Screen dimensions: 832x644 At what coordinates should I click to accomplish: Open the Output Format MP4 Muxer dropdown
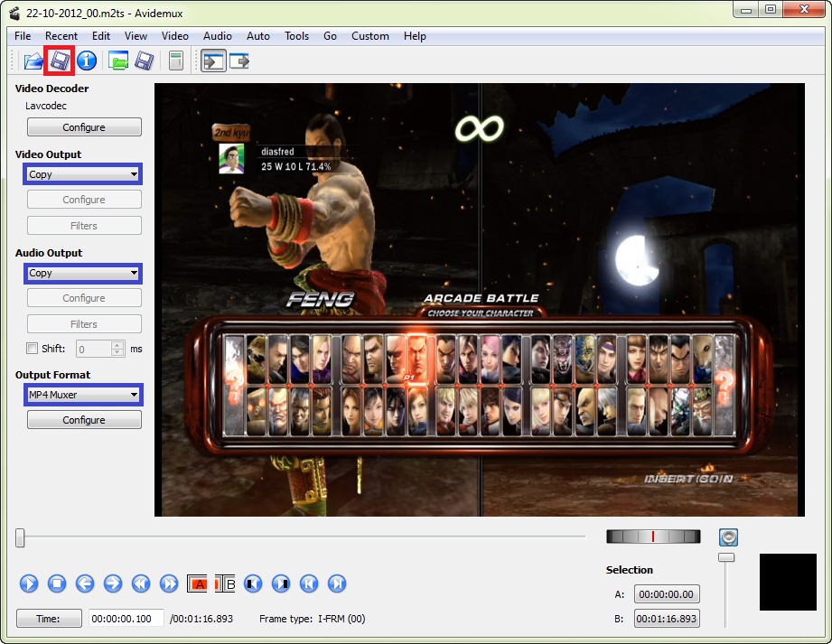[83, 395]
